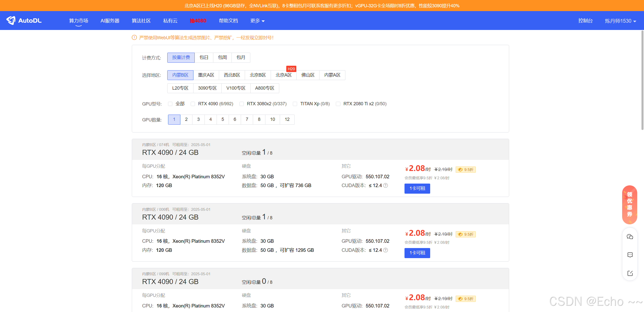Toggle the TITAN Xp checkbox
Image resolution: width=644 pixels, height=312 pixels.
pyautogui.click(x=295, y=104)
